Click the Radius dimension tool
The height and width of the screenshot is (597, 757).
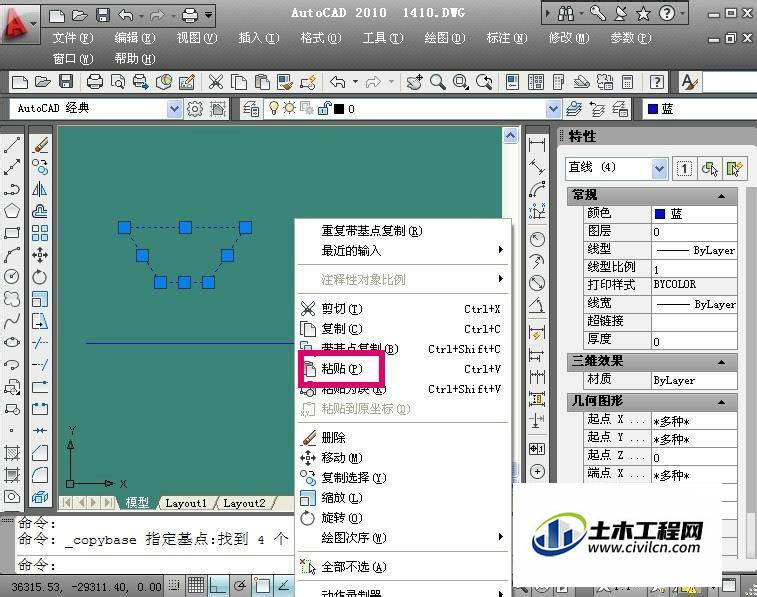tap(537, 239)
